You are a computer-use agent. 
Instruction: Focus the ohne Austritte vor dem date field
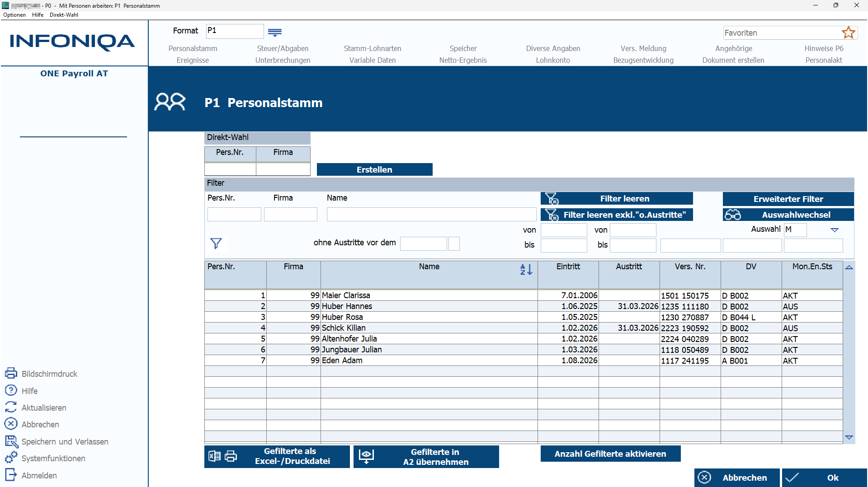click(x=424, y=243)
